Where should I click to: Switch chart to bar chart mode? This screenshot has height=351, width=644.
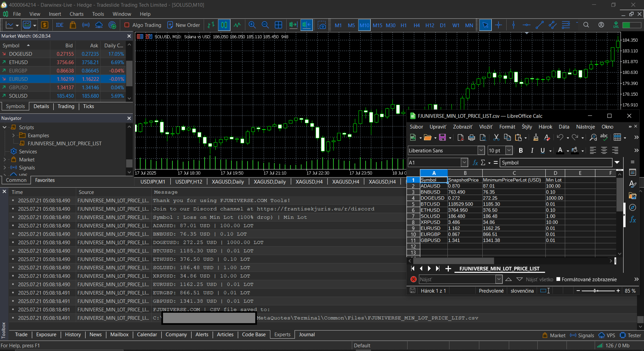click(211, 25)
